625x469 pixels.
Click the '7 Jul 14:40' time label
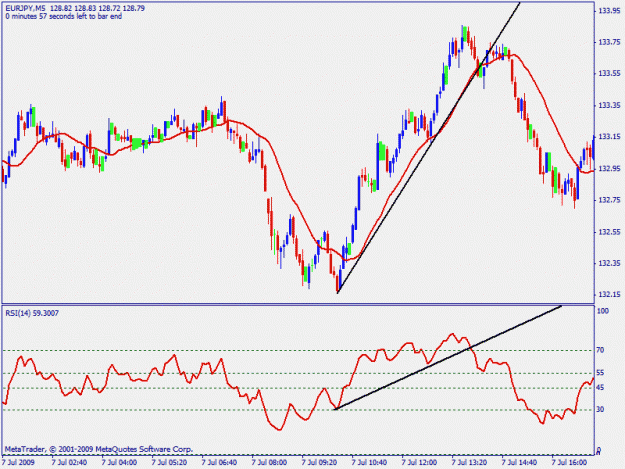pyautogui.click(x=519, y=463)
